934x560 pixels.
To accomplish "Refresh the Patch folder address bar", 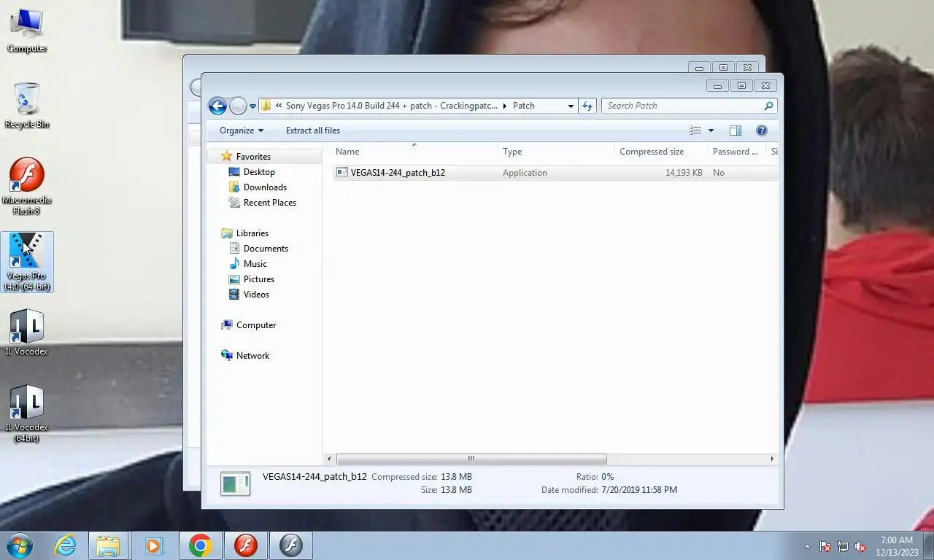I will tap(587, 106).
